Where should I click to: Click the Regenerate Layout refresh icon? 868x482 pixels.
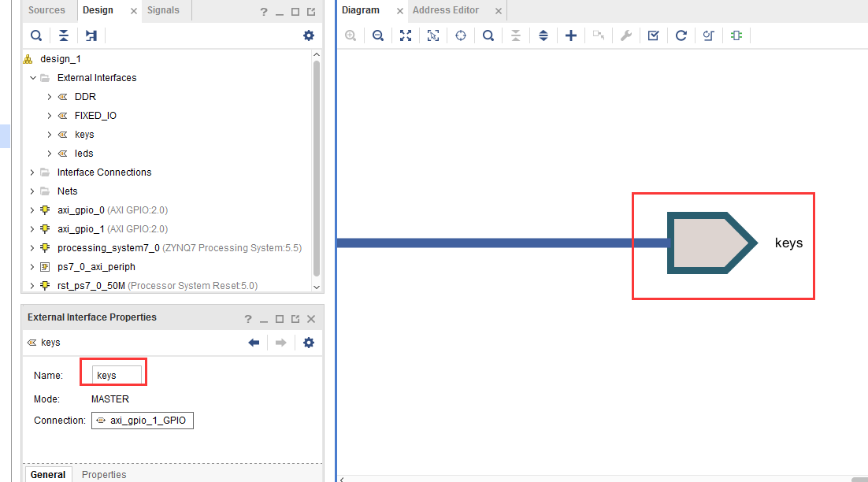[681, 35]
